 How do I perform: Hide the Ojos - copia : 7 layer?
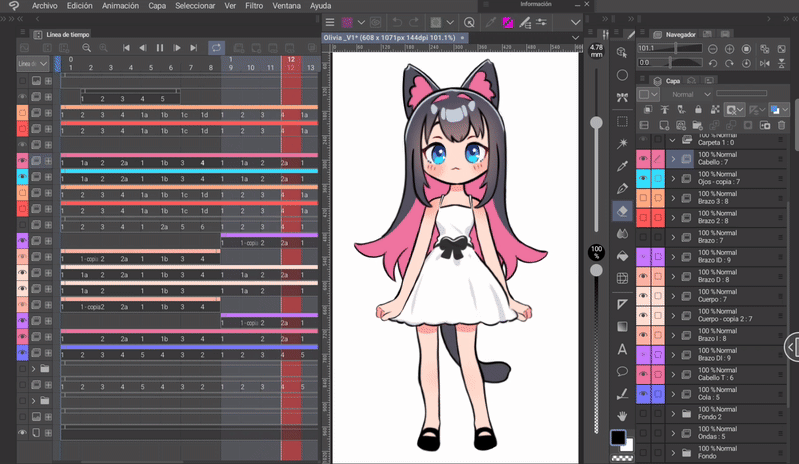point(643,178)
